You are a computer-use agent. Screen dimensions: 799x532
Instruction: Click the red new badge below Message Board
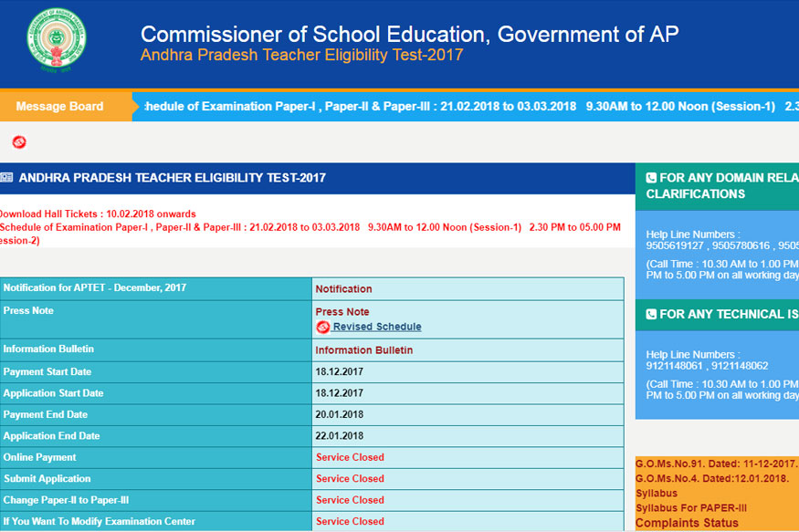click(19, 142)
